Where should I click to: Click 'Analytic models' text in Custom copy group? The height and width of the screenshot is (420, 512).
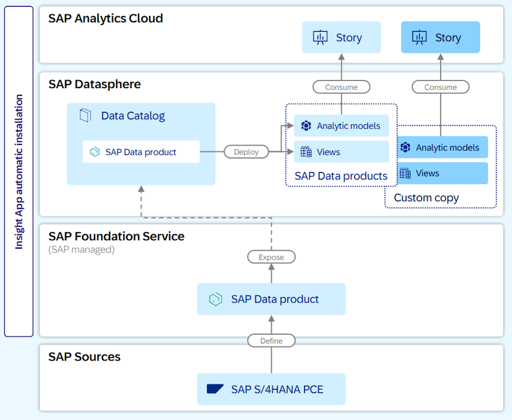pos(447,147)
